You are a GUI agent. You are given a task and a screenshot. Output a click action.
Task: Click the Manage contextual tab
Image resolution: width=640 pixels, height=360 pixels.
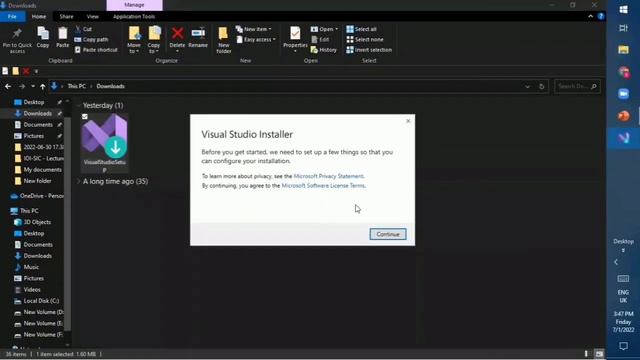[x=134, y=5]
